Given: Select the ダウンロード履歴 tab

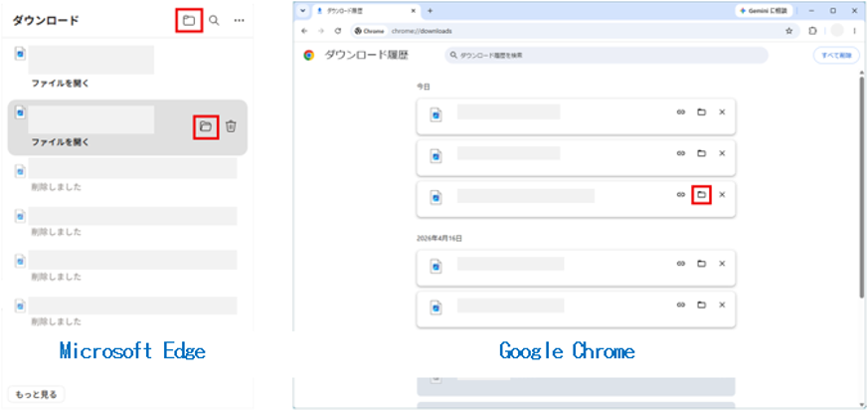Looking at the screenshot, I should [x=365, y=11].
